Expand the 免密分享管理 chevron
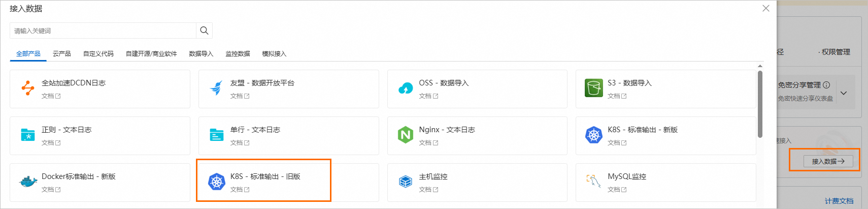This screenshot has width=868, height=209. click(843, 93)
